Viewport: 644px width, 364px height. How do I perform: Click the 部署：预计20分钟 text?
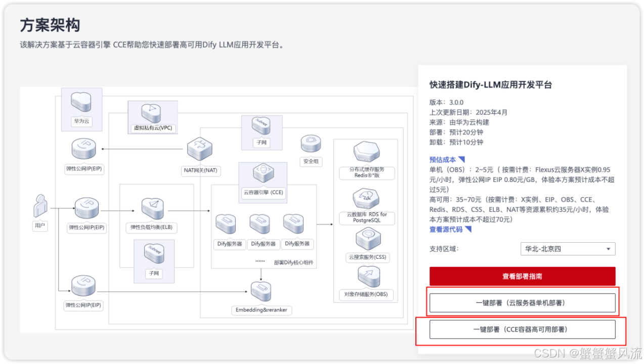(456, 132)
